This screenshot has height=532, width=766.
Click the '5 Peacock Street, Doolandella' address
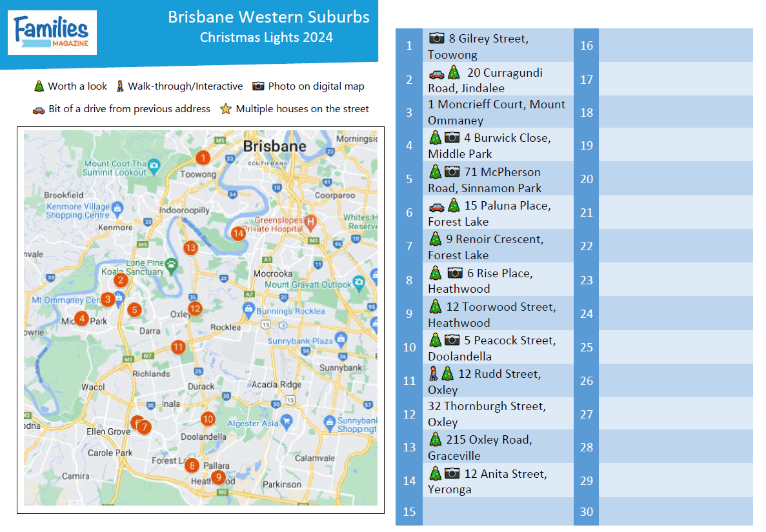(x=492, y=348)
